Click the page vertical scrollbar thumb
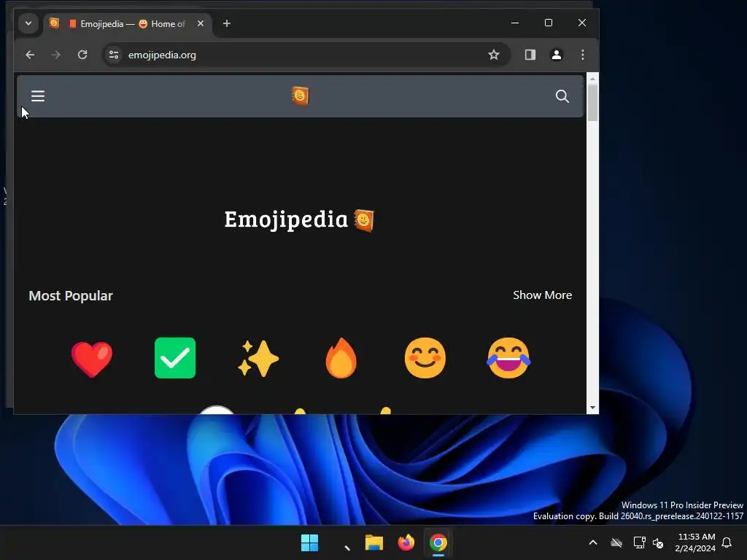This screenshot has height=560, width=747. coord(592,102)
